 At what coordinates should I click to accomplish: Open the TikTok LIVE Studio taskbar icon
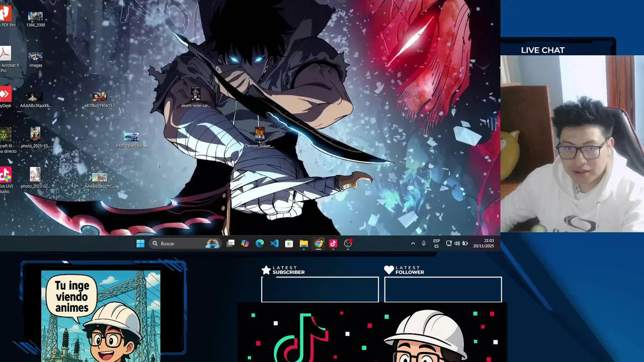pyautogui.click(x=333, y=243)
